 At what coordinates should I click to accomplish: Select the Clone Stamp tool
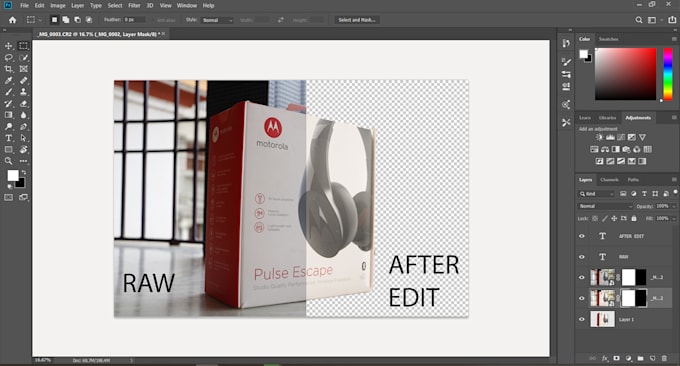[23, 92]
